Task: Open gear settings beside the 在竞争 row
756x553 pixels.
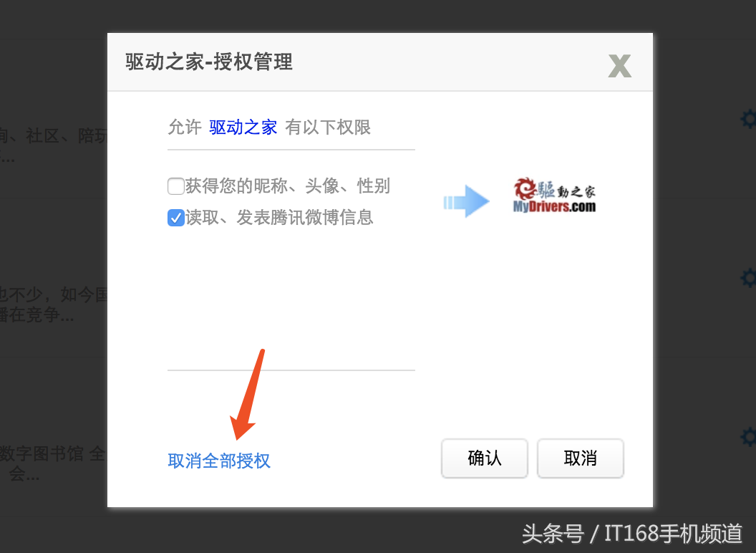Action: (748, 278)
